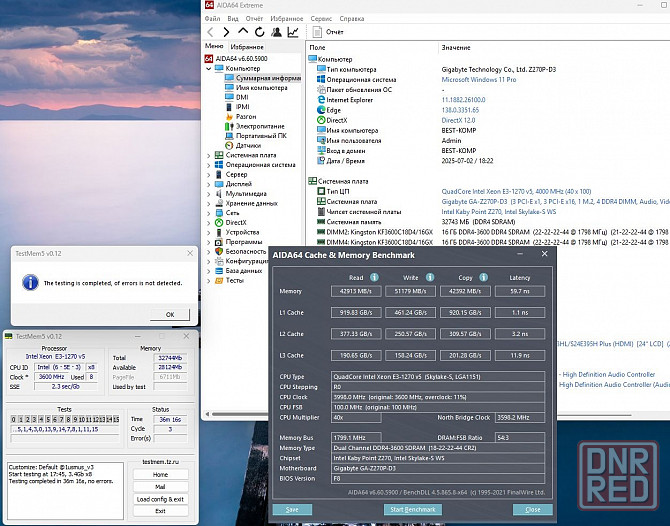Viewport: 670px width, 526px height.
Task: Select the Имя компьютера tree item
Action: pos(262,88)
